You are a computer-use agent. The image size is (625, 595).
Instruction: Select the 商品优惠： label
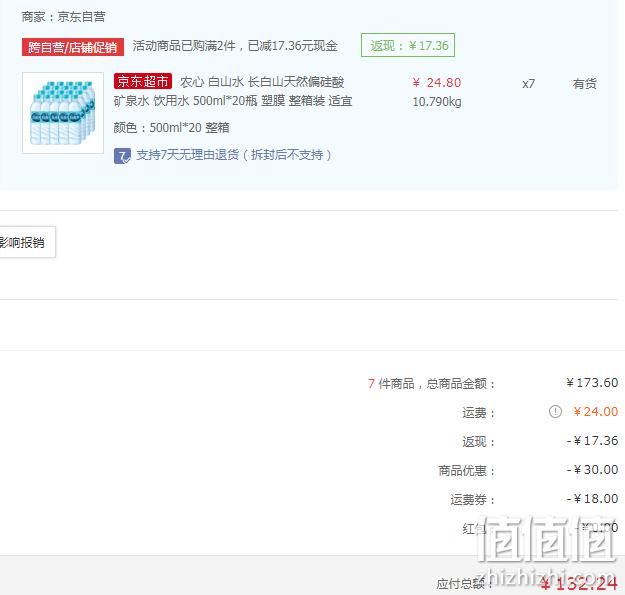click(x=467, y=471)
